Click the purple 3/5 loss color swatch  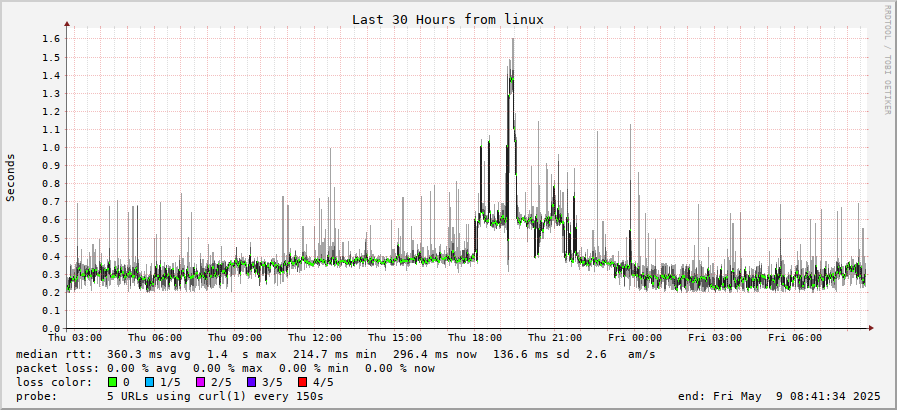pos(252,383)
